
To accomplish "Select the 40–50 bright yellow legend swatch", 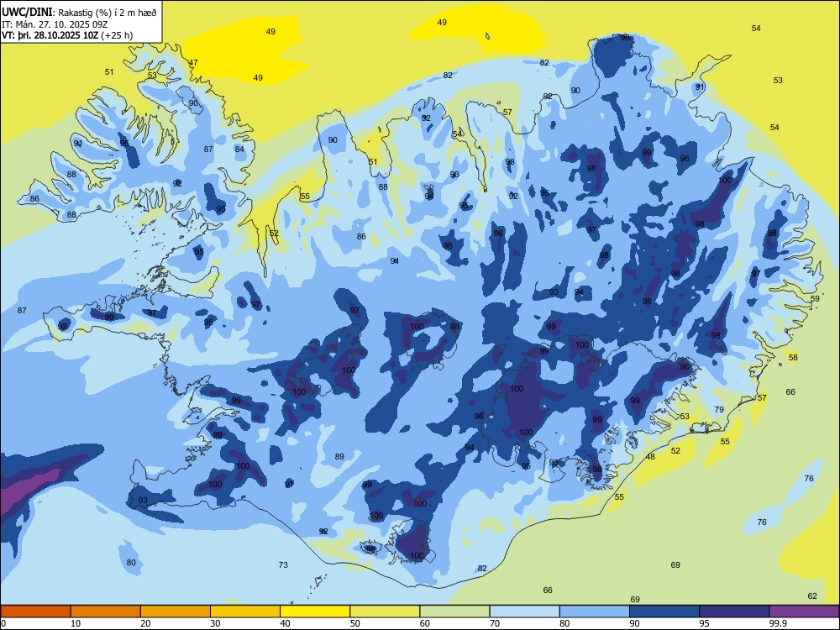I will point(315,612).
